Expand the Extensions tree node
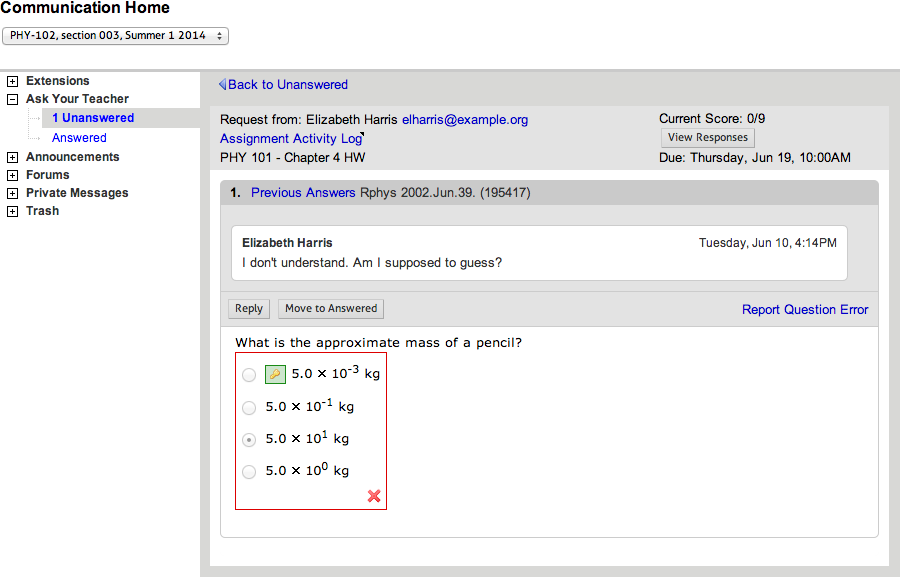Image resolution: width=900 pixels, height=577 pixels. click(13, 81)
